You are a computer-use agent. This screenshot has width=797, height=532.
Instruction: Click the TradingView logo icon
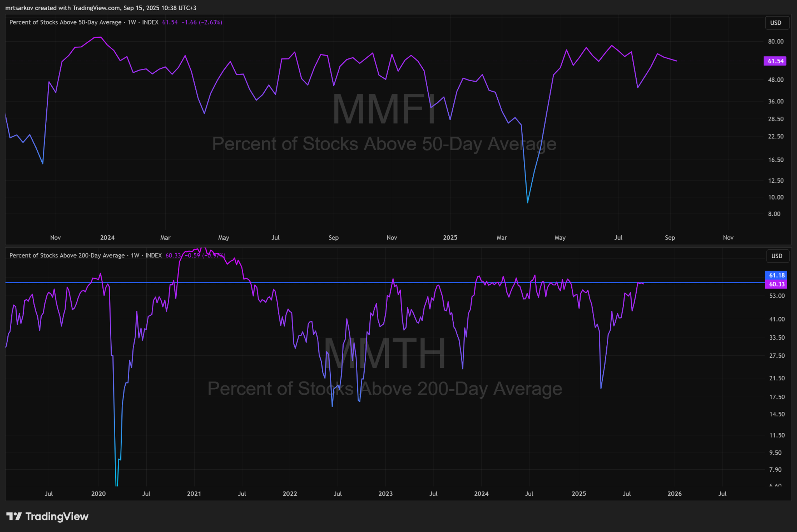click(x=14, y=516)
